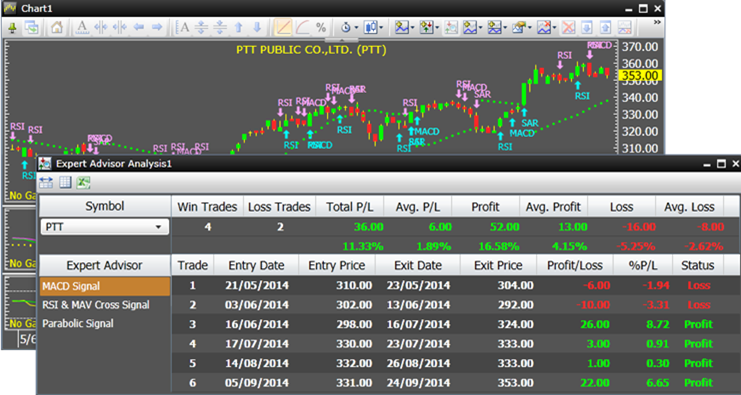Click the PTT PUBLIC CO.,LTD. (PTT) chart title
This screenshot has width=741, height=395.
point(311,50)
